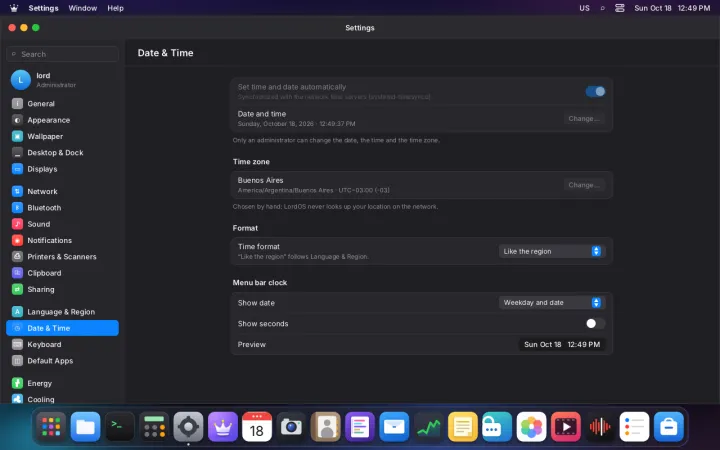Click the Search field in sidebar
This screenshot has height=450, width=720.
coord(62,54)
